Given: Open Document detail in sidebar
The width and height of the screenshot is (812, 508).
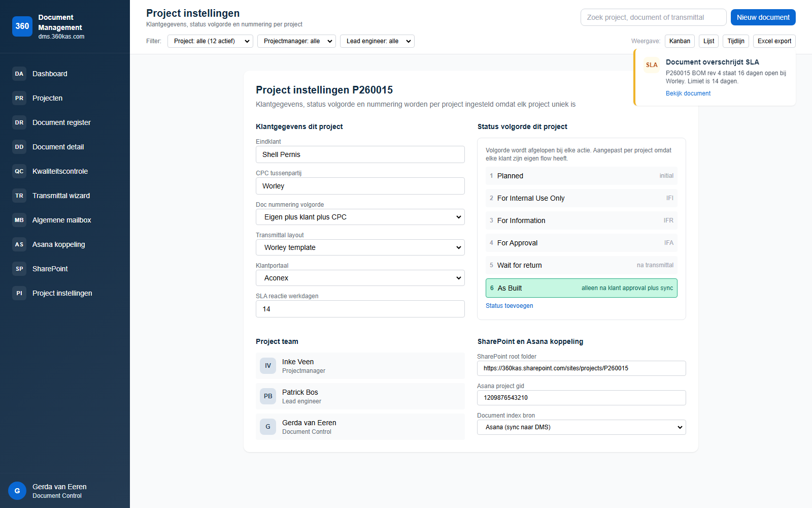Looking at the screenshot, I should [65, 147].
